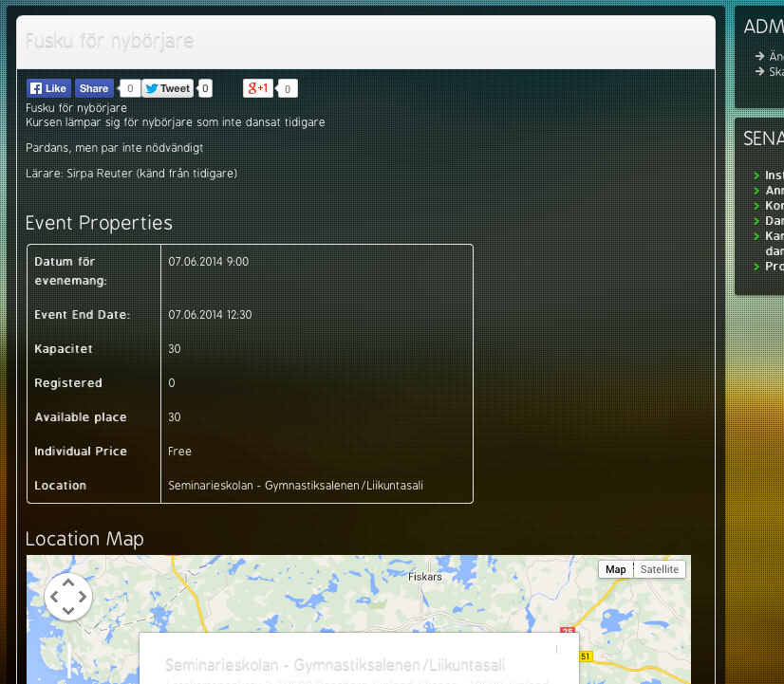Image resolution: width=784 pixels, height=684 pixels.
Task: Open the first link under ADM sidebar
Action: click(x=775, y=57)
